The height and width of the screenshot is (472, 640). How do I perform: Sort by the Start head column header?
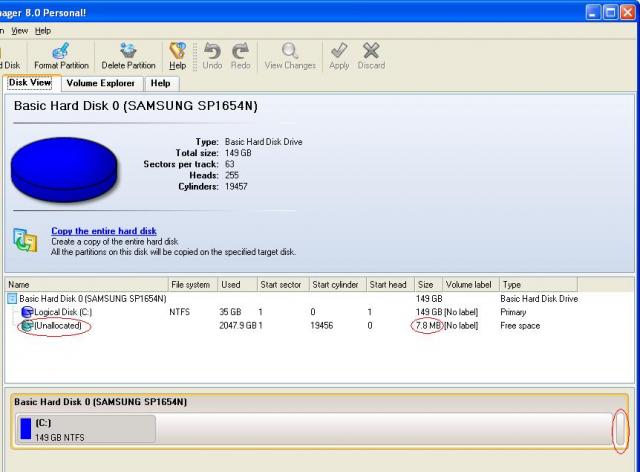pos(390,285)
